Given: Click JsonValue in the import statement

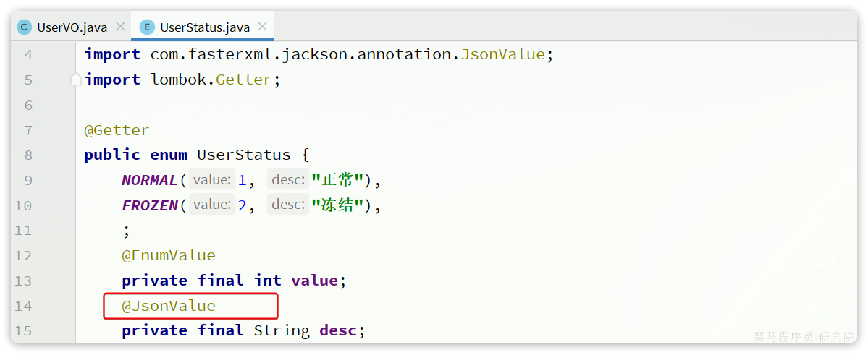Looking at the screenshot, I should pos(502,54).
